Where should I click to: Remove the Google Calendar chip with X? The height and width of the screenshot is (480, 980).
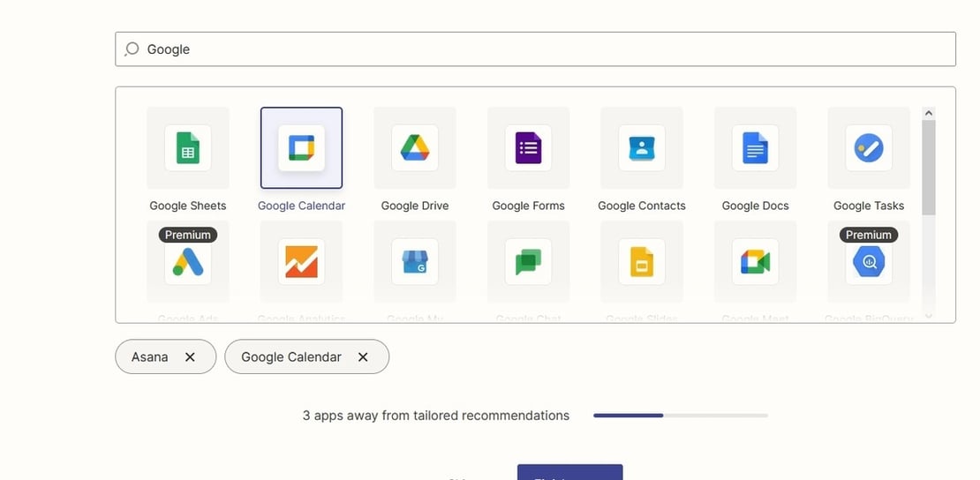[x=363, y=357]
